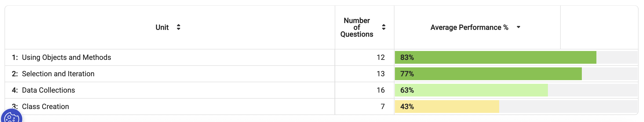
Task: Click the 63% light green performance bar
Action: [x=471, y=90]
